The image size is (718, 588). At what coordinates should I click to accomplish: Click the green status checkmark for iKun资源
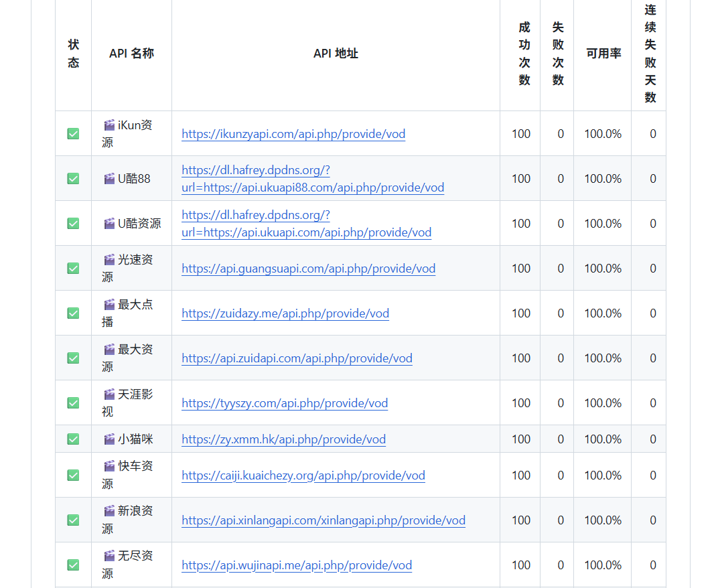pos(73,134)
